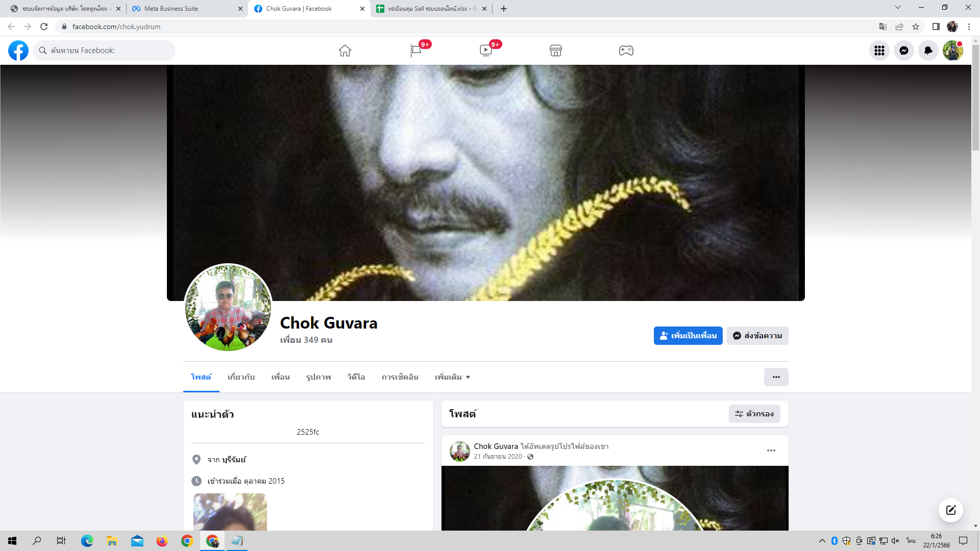Expand the เพิ่มเติม dropdown tab
This screenshot has width=980, height=551.
click(x=452, y=377)
